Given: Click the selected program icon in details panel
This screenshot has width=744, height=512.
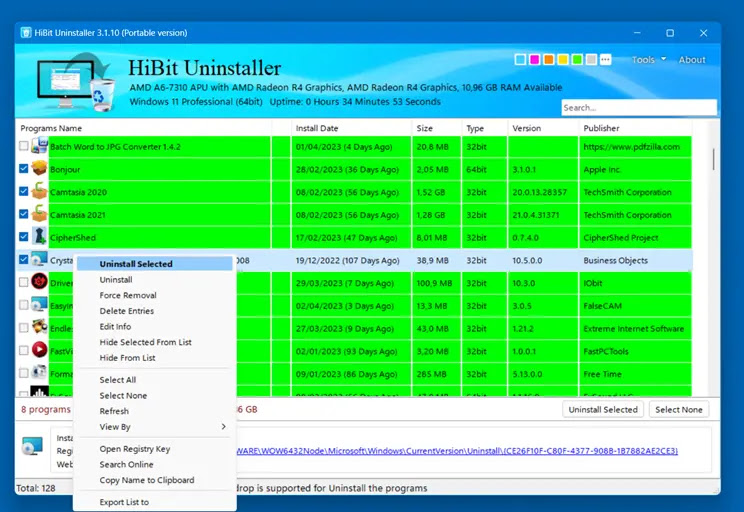Looking at the screenshot, I should pyautogui.click(x=33, y=447).
